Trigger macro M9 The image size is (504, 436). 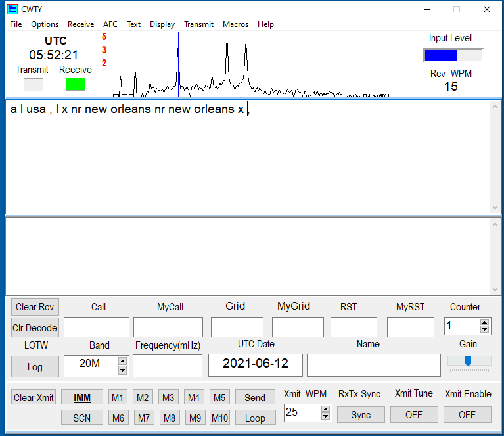[195, 418]
